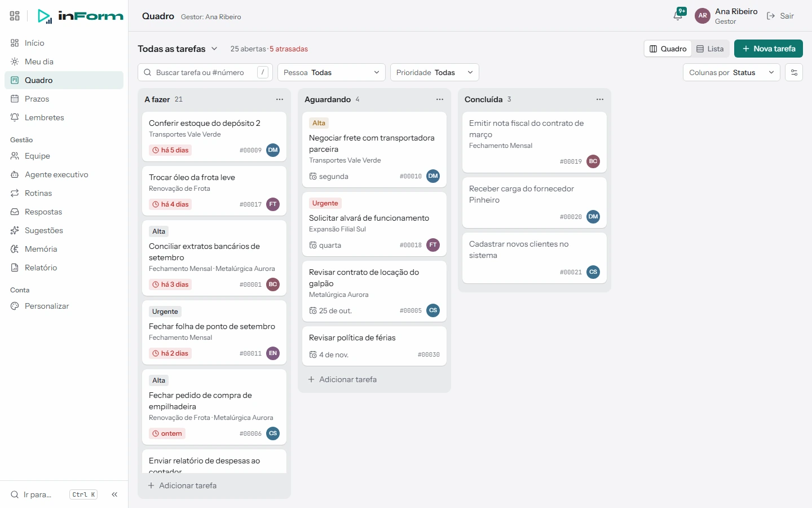This screenshot has height=508, width=812.
Task: Click BC avatar on Emitir nota fiscal card
Action: (593, 161)
